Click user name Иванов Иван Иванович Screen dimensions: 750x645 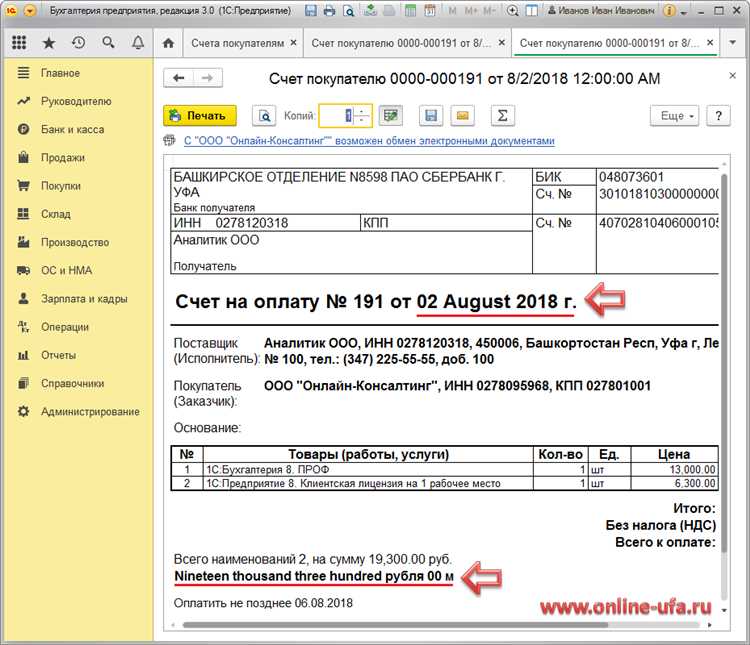606,10
